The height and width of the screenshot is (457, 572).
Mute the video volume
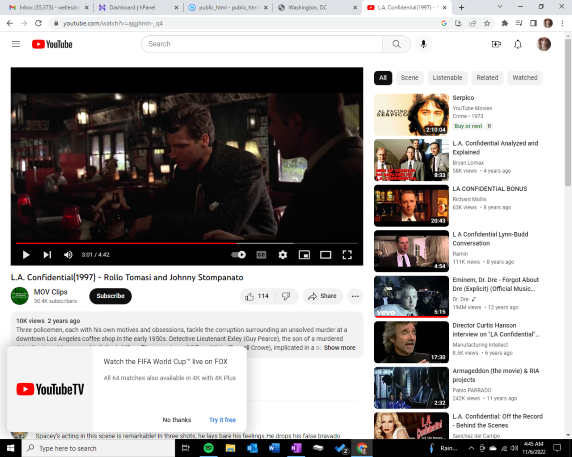(x=68, y=255)
